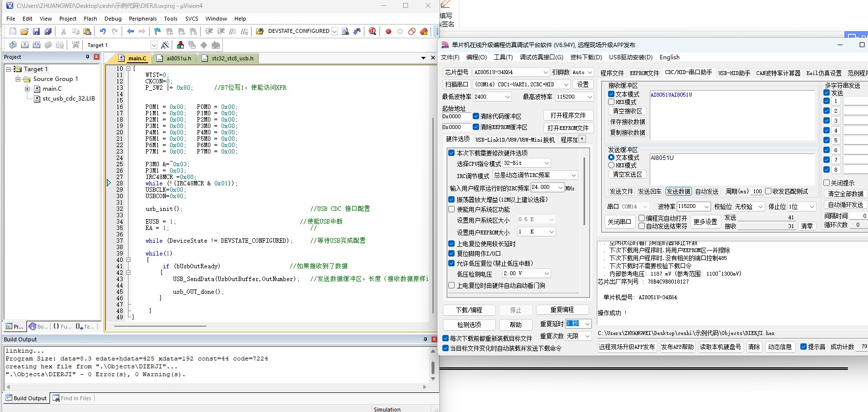Switch to the stc32_stc8_usb.h editor tab

tap(228, 58)
